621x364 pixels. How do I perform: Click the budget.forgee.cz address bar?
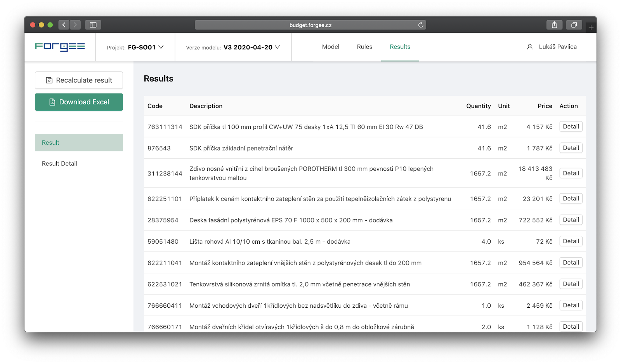click(310, 25)
